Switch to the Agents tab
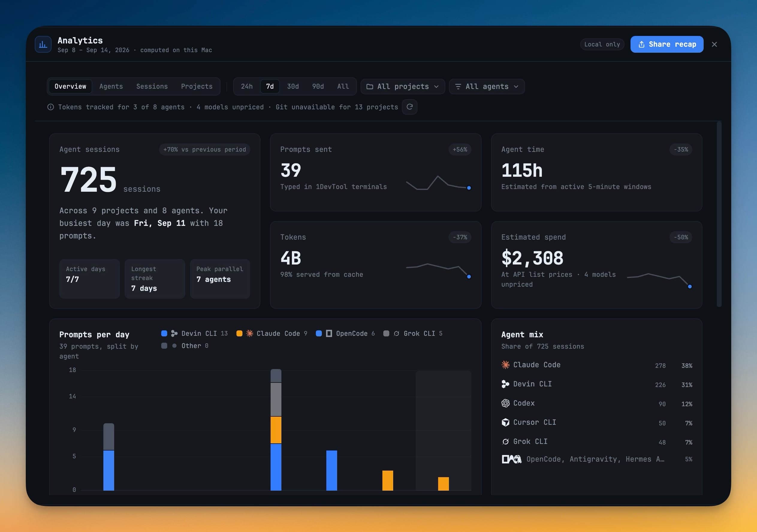Image resolution: width=757 pixels, height=532 pixels. (x=111, y=86)
